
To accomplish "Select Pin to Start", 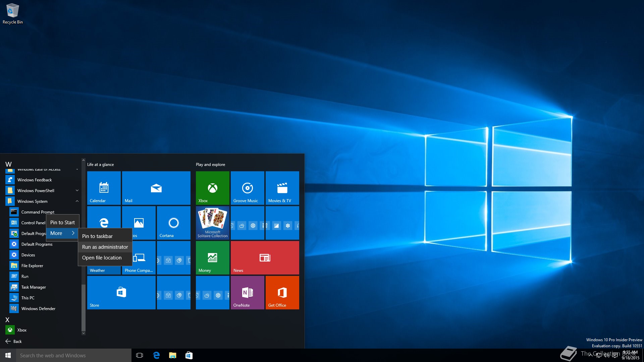I will point(62,223).
